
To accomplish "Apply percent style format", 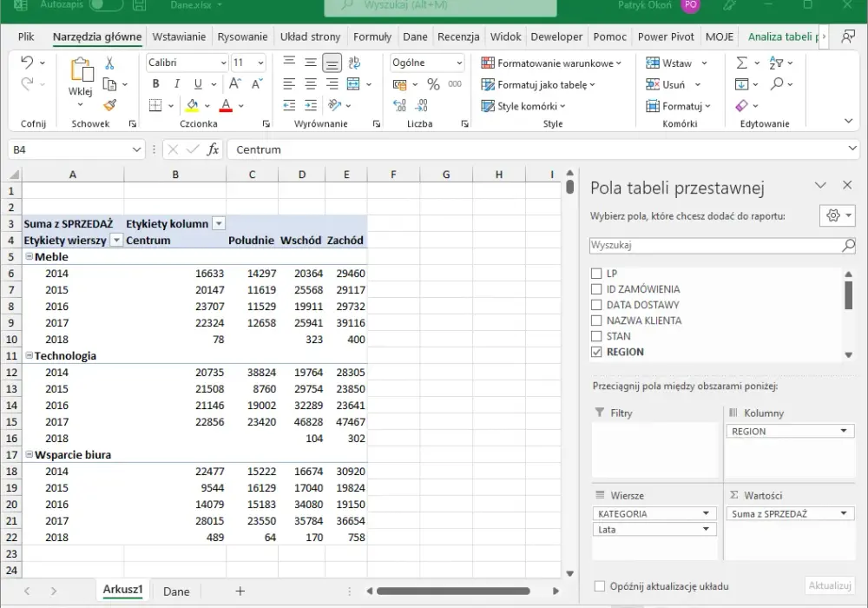I will (x=433, y=84).
